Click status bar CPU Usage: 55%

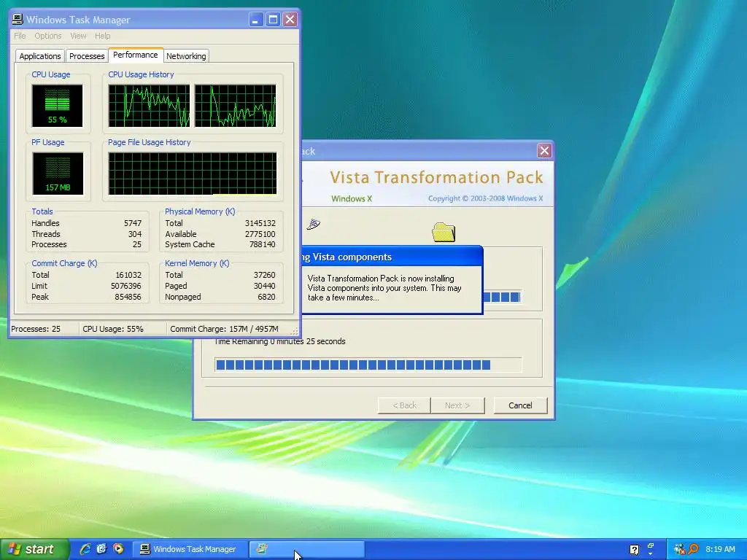pyautogui.click(x=113, y=329)
